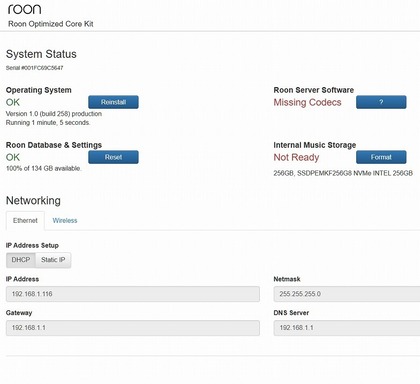The image size is (420, 384).
Task: Click the Missing Codecs status text
Action: coord(307,102)
